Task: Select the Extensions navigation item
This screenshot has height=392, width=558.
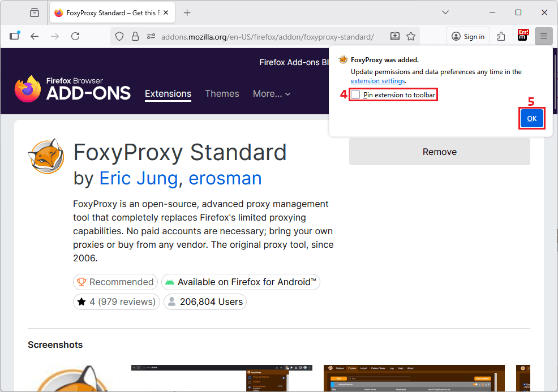Action: tap(168, 94)
